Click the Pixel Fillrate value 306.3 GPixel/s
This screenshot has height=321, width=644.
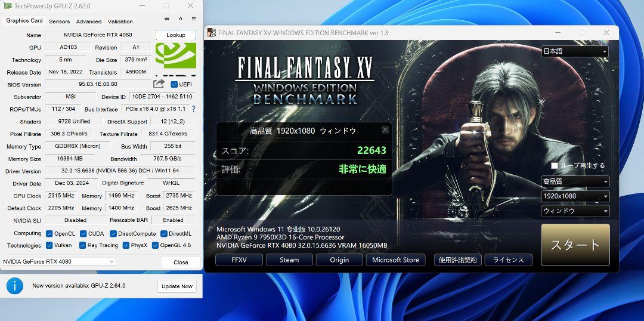tap(69, 134)
